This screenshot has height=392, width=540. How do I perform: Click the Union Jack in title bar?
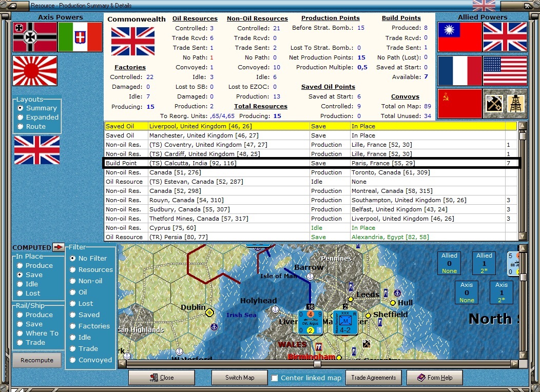click(484, 6)
